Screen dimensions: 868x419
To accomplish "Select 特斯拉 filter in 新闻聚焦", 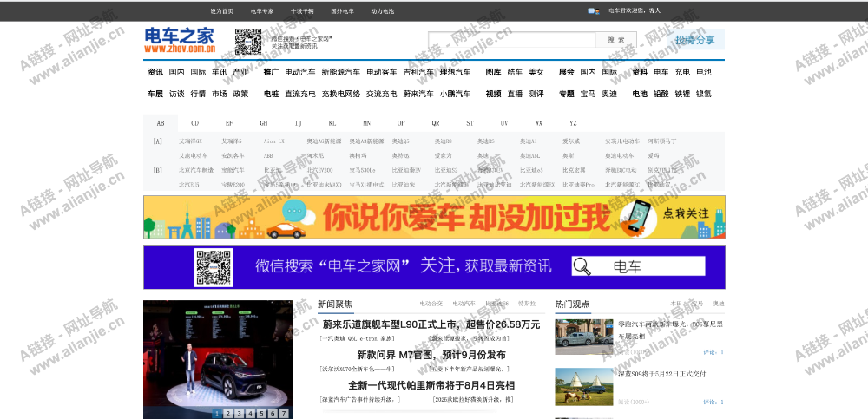I will tap(527, 304).
